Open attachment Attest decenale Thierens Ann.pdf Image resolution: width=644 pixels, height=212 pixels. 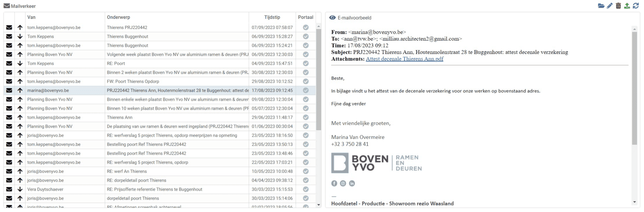coord(404,59)
